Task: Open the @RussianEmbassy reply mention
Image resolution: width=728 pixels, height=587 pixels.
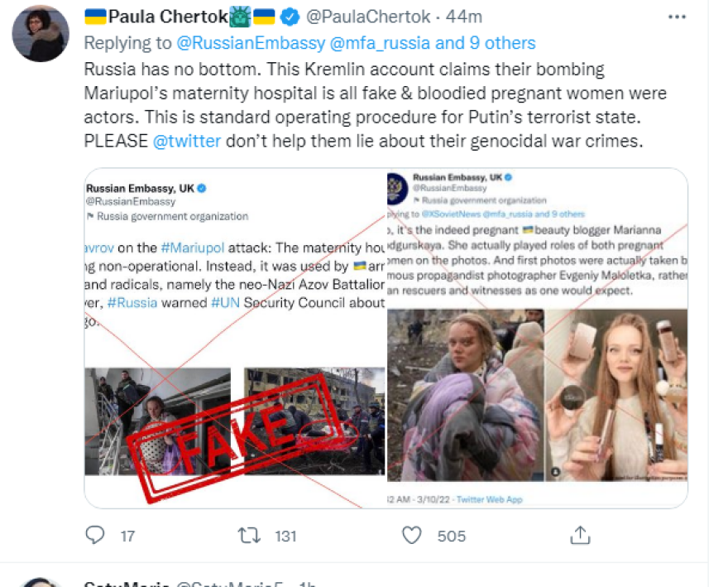Action: pyautogui.click(x=251, y=43)
